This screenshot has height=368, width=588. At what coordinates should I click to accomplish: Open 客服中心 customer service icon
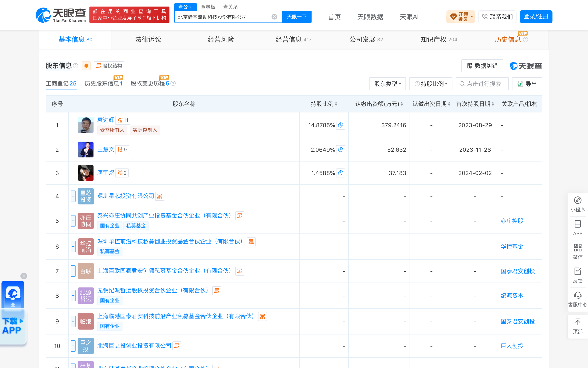pos(578,299)
